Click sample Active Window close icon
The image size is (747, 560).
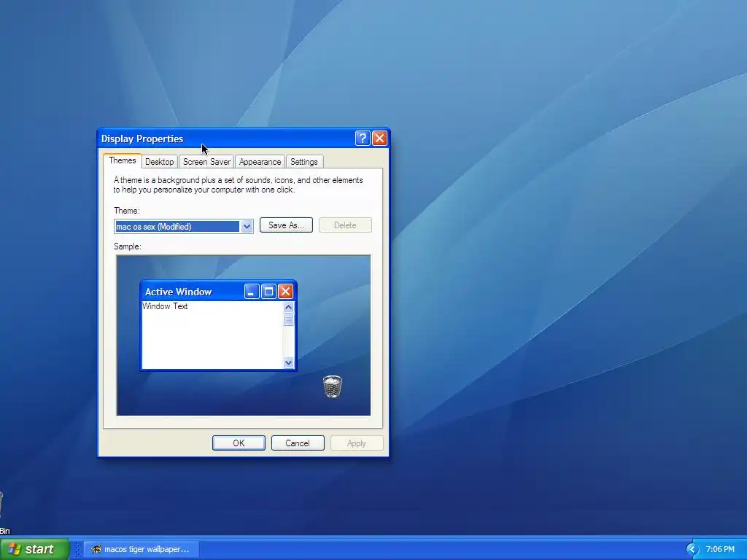coord(285,292)
